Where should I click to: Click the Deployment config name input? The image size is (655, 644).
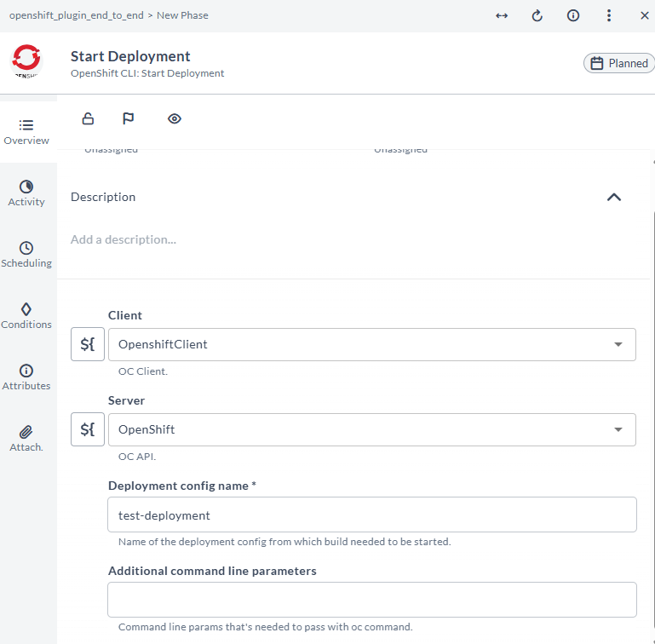click(x=371, y=515)
